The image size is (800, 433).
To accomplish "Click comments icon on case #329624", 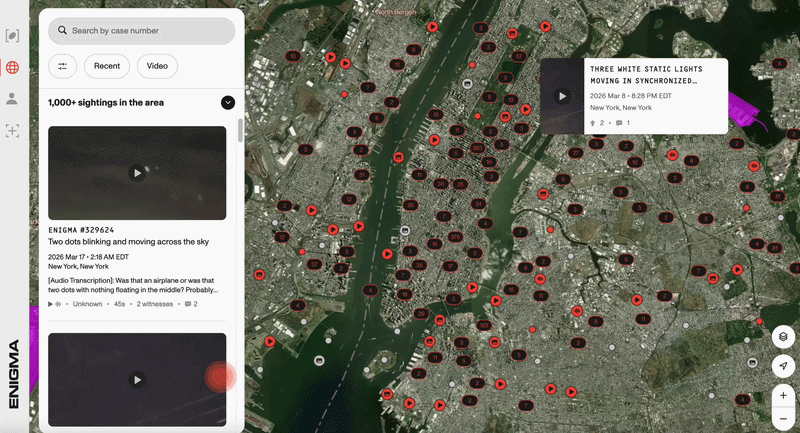I will click(x=188, y=304).
